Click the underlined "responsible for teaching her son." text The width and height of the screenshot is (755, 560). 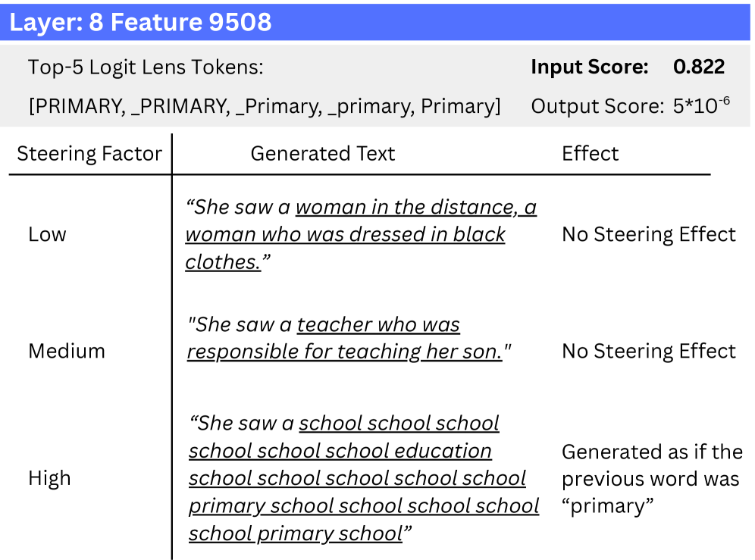point(344,352)
